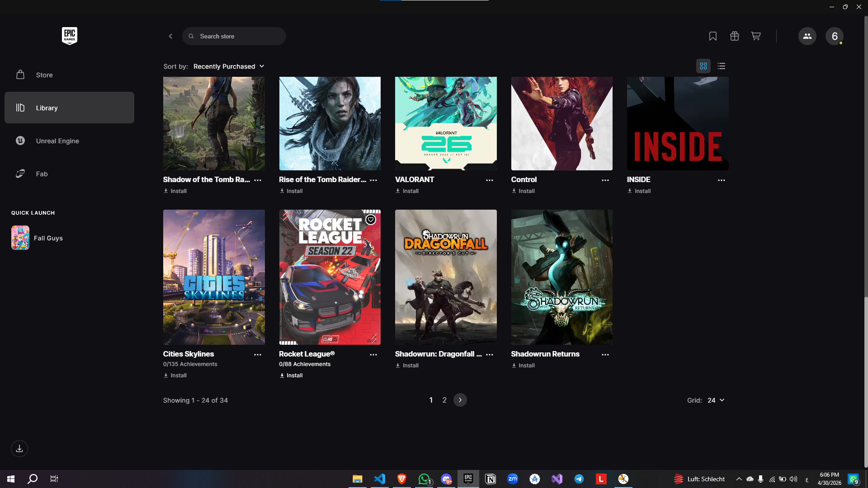The image size is (868, 488).
Task: Go to the next page arrow
Action: [x=460, y=400]
